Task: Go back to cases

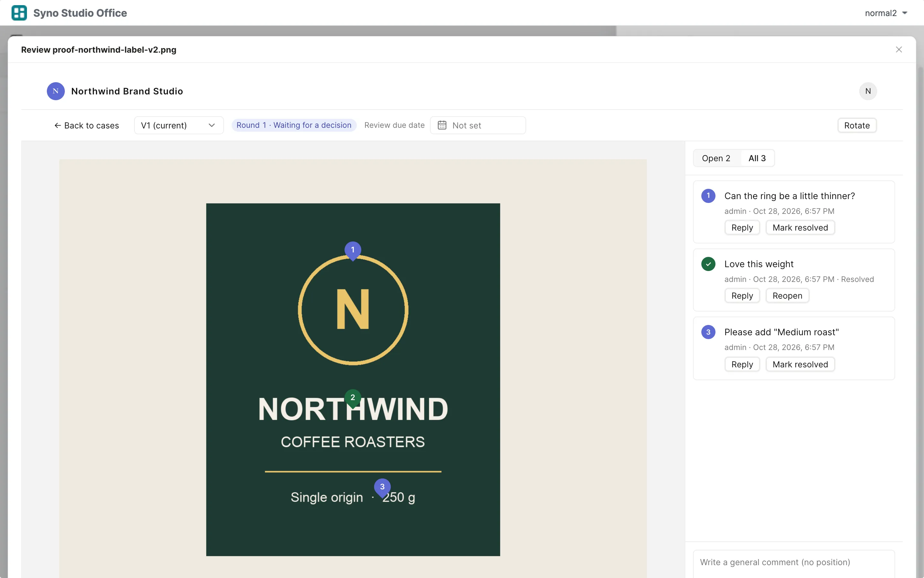Action: pos(86,125)
